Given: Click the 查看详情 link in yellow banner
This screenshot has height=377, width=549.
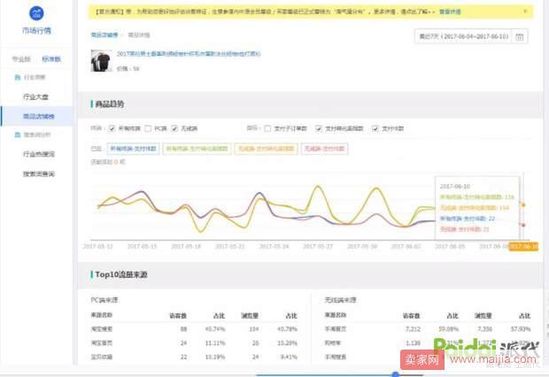Looking at the screenshot, I should click(450, 12).
